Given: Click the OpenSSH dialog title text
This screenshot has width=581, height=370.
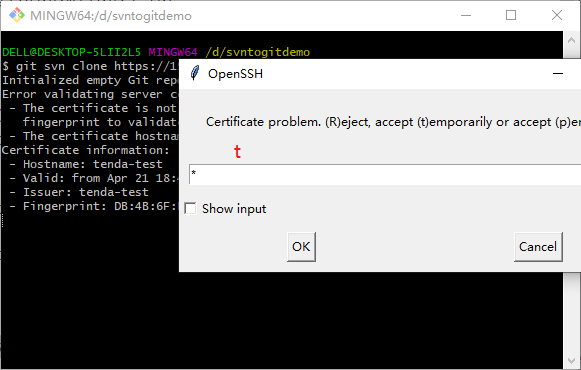Looking at the screenshot, I should (235, 74).
